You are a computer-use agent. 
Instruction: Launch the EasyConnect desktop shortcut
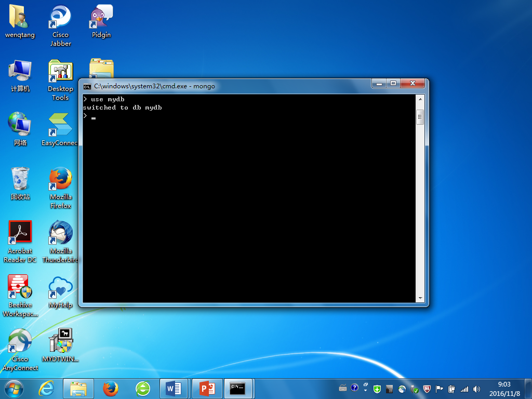pos(60,129)
